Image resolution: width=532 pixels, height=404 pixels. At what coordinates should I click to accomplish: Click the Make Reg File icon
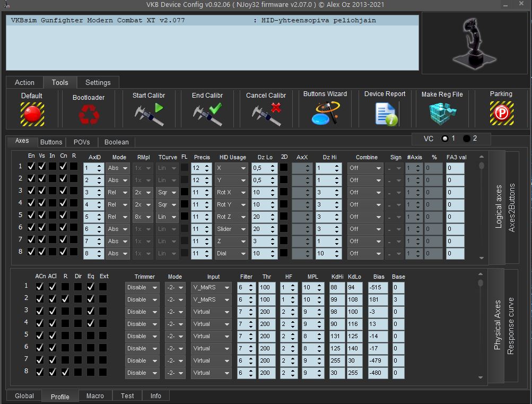click(442, 113)
